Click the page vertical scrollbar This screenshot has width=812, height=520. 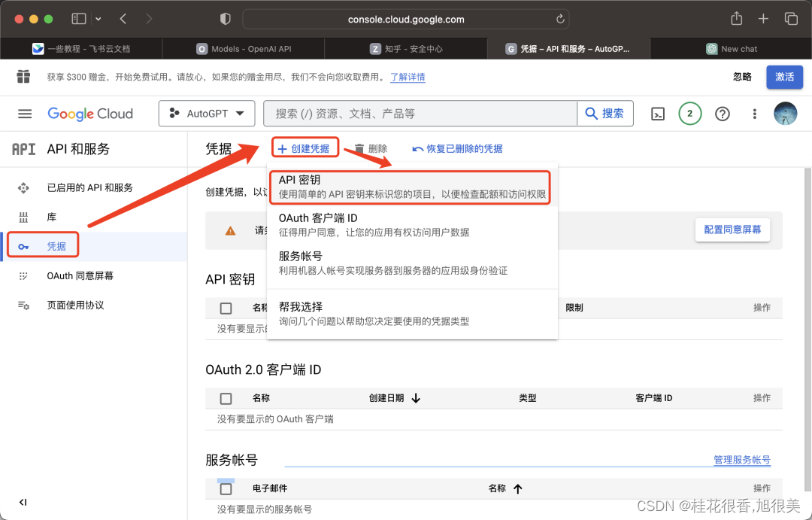(807, 329)
